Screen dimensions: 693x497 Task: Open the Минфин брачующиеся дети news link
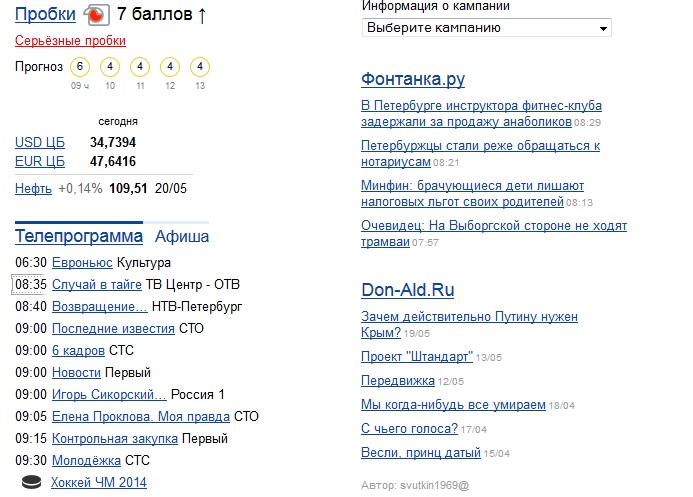click(x=472, y=193)
